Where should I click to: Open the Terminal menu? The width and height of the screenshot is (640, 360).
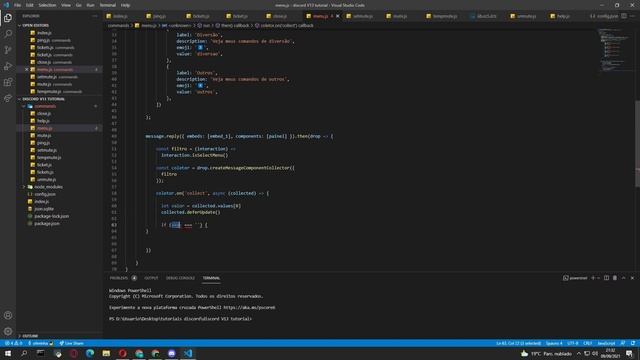pyautogui.click(x=107, y=5)
